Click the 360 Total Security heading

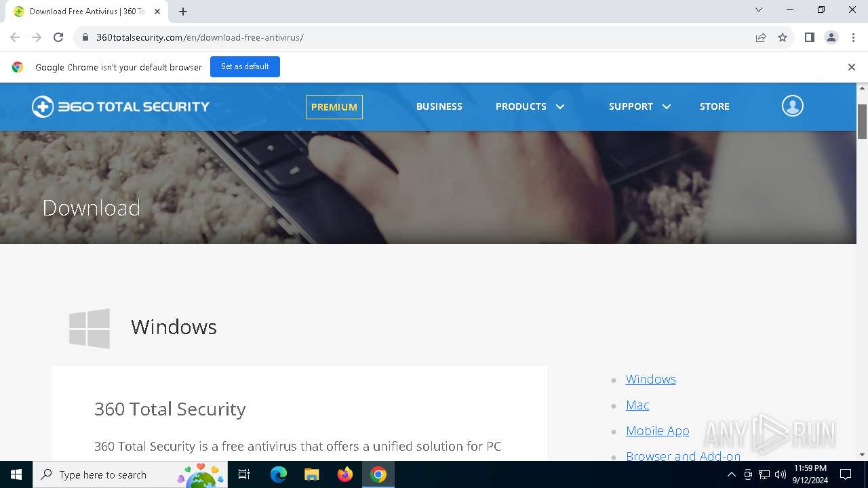tap(170, 409)
